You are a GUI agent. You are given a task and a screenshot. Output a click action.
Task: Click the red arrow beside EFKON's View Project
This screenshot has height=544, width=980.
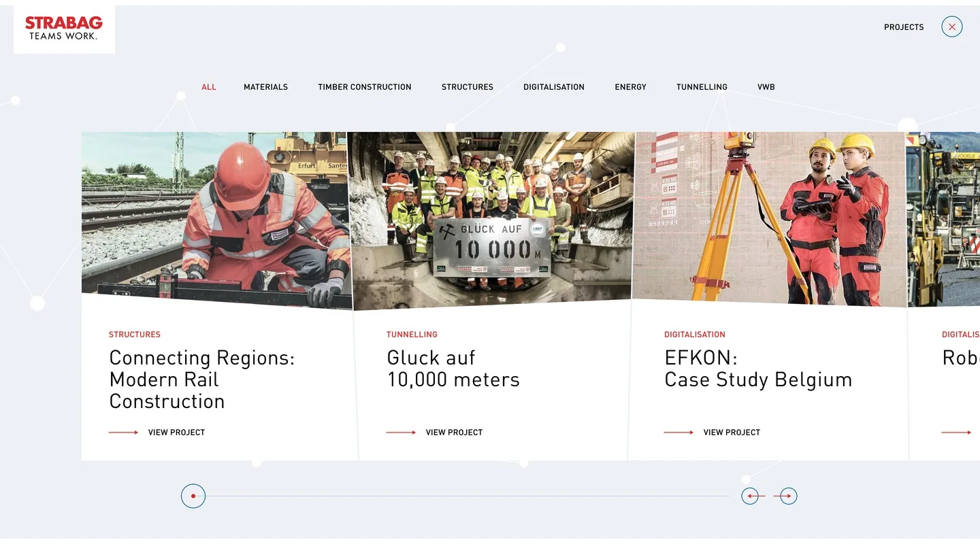(x=679, y=432)
